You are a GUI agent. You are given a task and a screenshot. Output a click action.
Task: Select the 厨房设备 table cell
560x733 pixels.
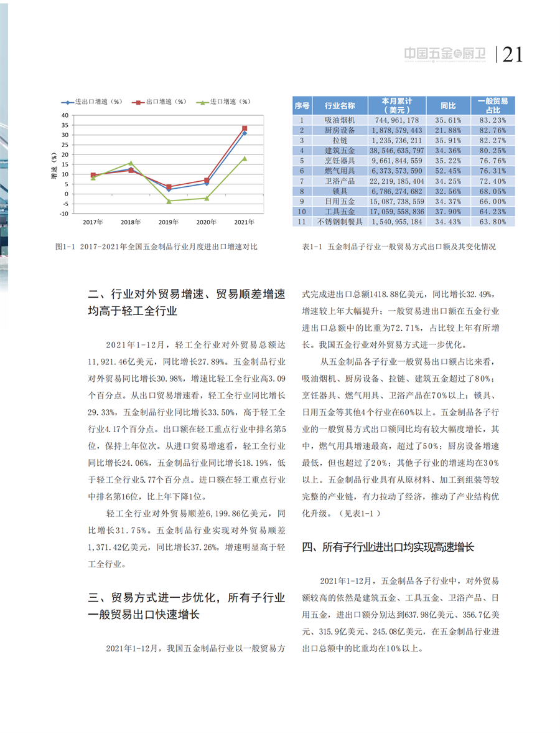[340, 130]
